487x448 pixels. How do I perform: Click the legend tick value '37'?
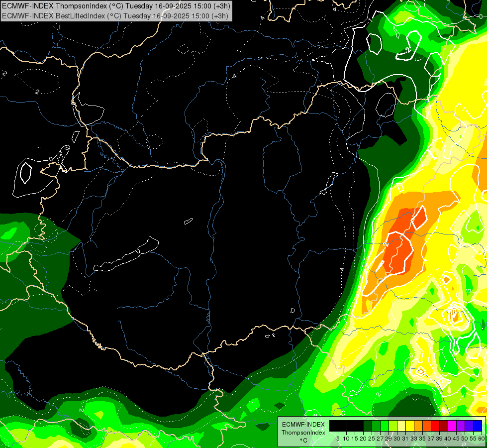point(431,439)
